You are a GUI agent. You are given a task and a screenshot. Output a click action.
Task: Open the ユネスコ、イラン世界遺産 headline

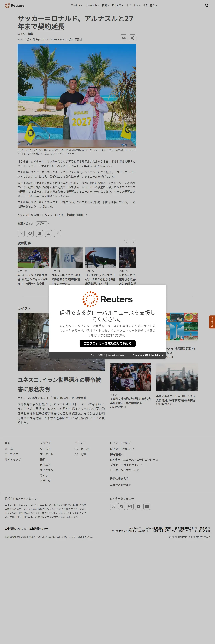59,385
